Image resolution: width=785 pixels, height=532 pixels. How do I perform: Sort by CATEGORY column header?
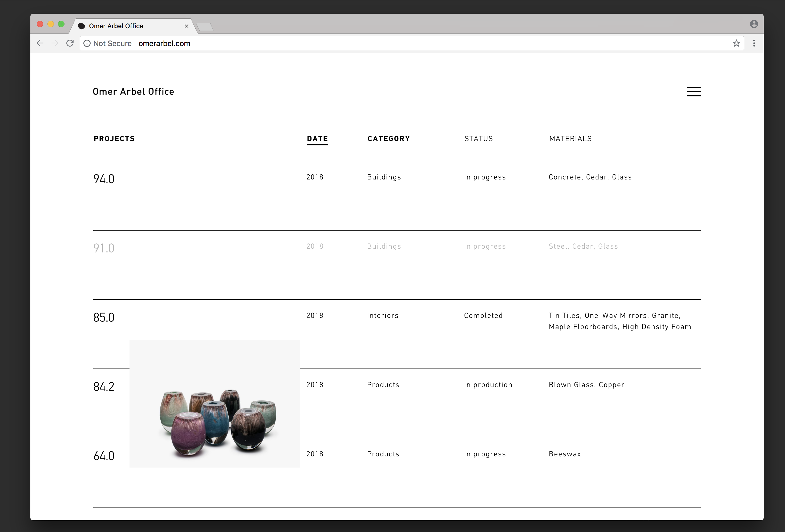point(389,139)
